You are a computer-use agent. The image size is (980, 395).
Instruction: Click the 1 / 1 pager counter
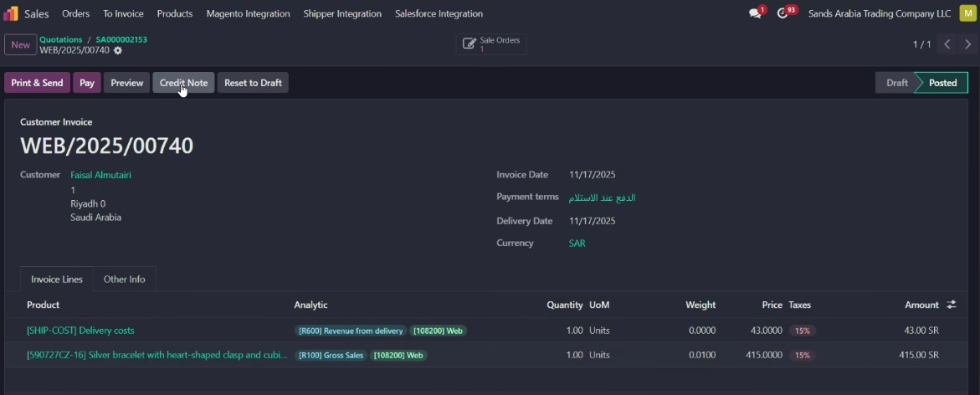(x=922, y=44)
